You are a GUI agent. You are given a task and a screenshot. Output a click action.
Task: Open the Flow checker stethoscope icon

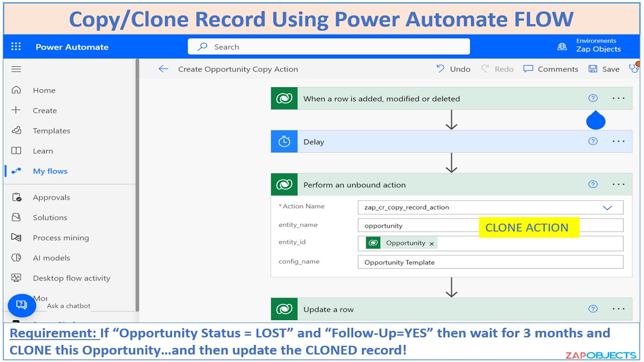click(634, 68)
